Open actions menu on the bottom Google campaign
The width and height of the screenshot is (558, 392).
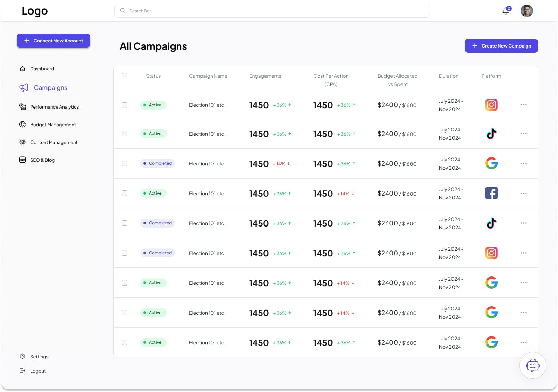[523, 342]
